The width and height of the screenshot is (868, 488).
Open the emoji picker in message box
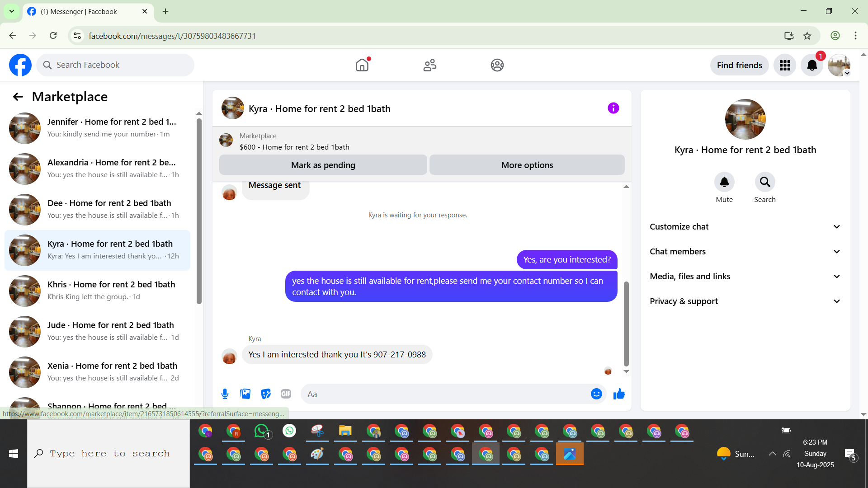point(596,394)
